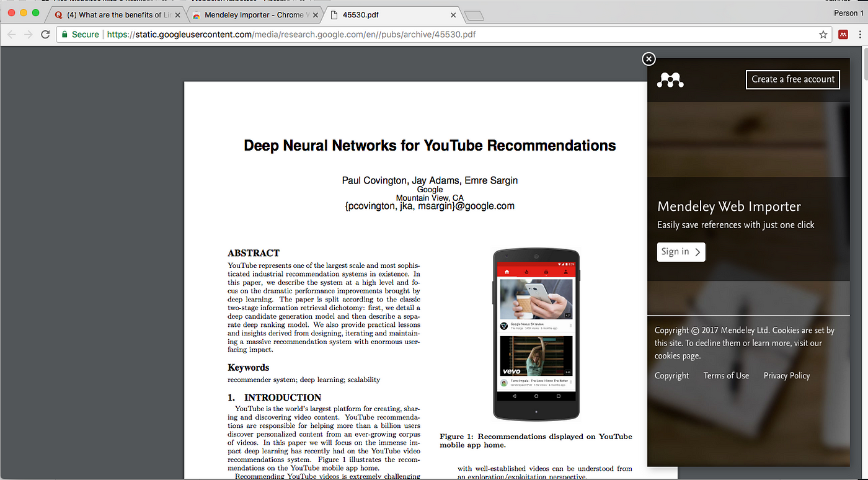Open the Privacy Policy link
868x480 pixels.
[x=787, y=376]
